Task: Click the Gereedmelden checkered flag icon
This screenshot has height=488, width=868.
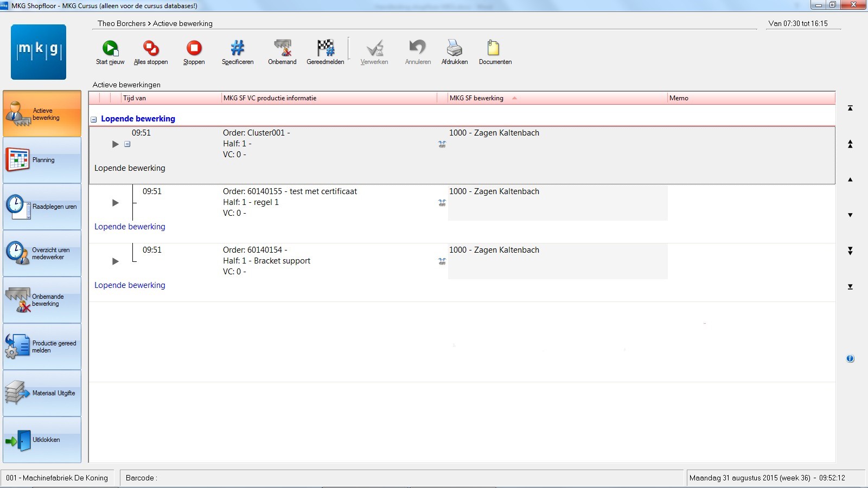Action: (x=325, y=48)
